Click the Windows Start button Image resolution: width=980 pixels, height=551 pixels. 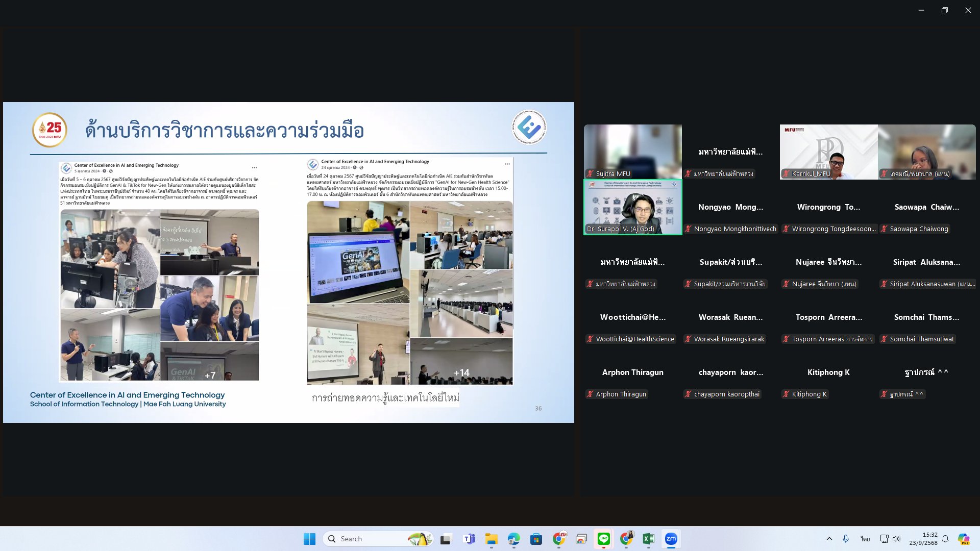[309, 539]
